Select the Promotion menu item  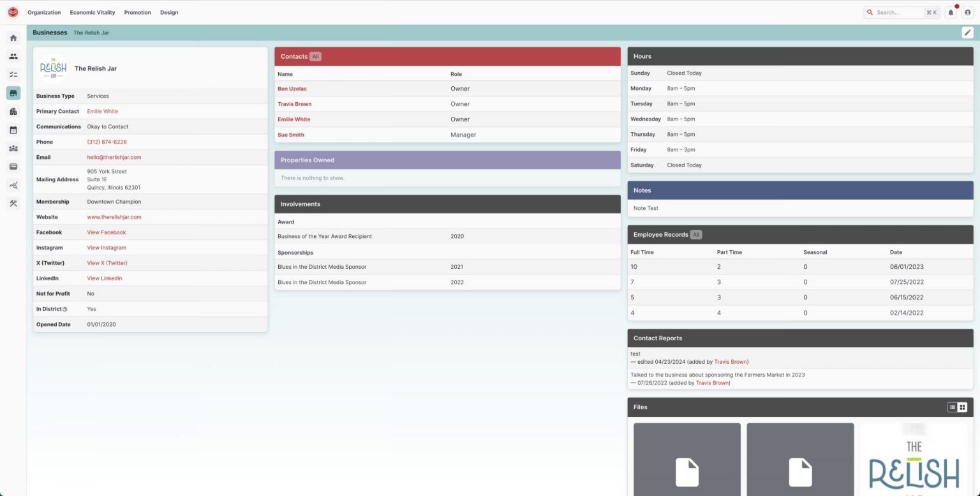coord(137,12)
